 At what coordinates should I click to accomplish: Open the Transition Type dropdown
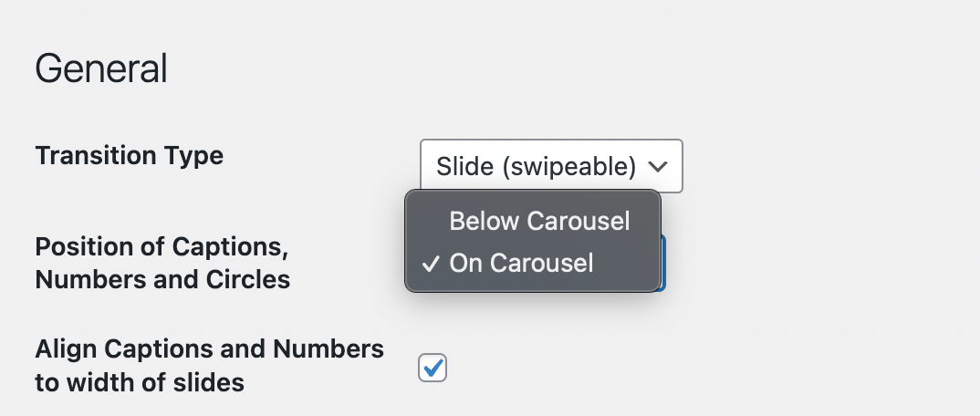(550, 166)
